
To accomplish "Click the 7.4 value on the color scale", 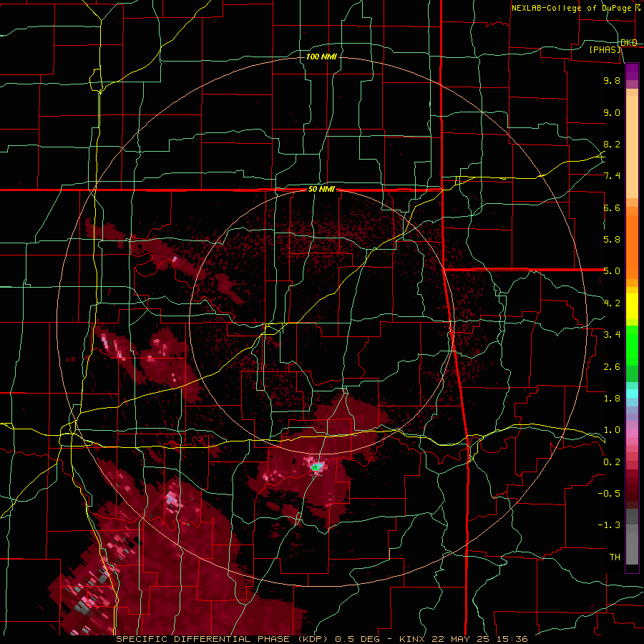I will (612, 176).
